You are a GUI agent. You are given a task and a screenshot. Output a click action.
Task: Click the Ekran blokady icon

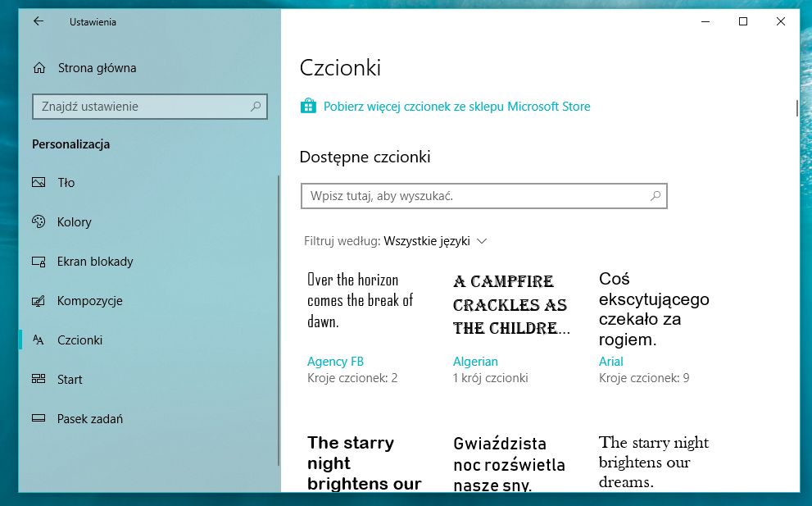(x=39, y=262)
